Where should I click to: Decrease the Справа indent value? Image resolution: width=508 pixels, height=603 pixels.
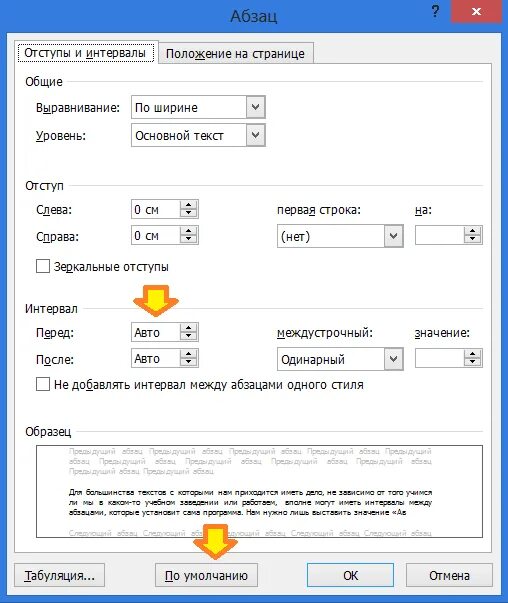coord(188,239)
